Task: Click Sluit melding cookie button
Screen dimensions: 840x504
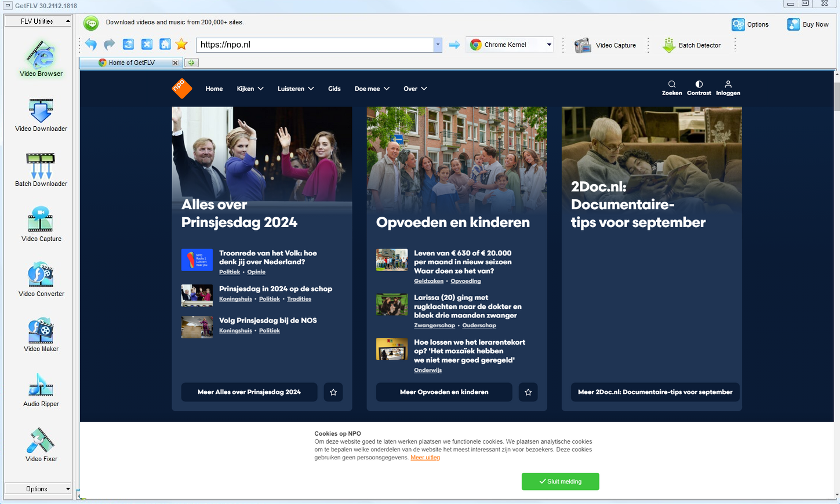Action: coord(560,481)
